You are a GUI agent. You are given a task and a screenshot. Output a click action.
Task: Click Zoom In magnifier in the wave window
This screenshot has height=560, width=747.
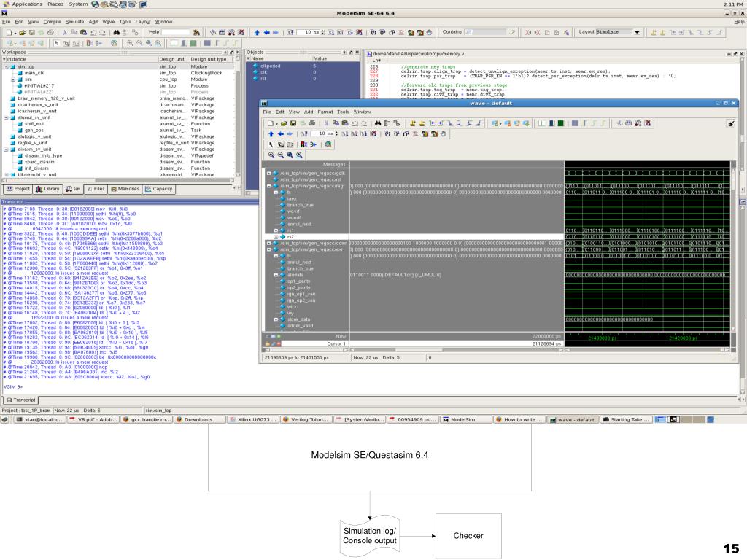click(x=271, y=155)
